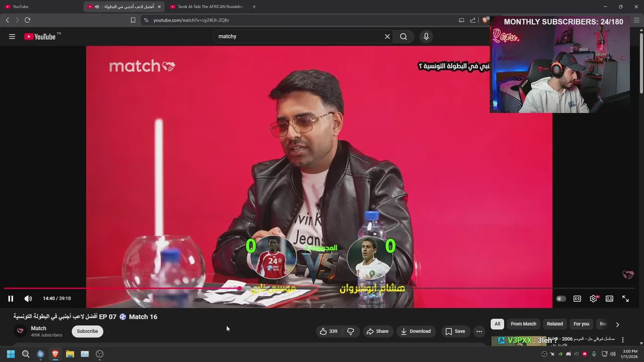The width and height of the screenshot is (644, 362).
Task: Open the clock showing 3:00 PM
Action: [x=630, y=354]
